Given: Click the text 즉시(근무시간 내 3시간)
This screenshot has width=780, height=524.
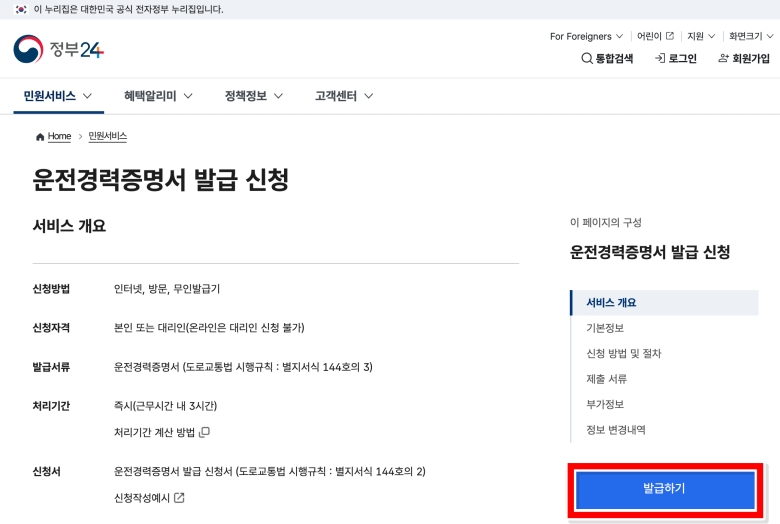Looking at the screenshot, I should 165,406.
